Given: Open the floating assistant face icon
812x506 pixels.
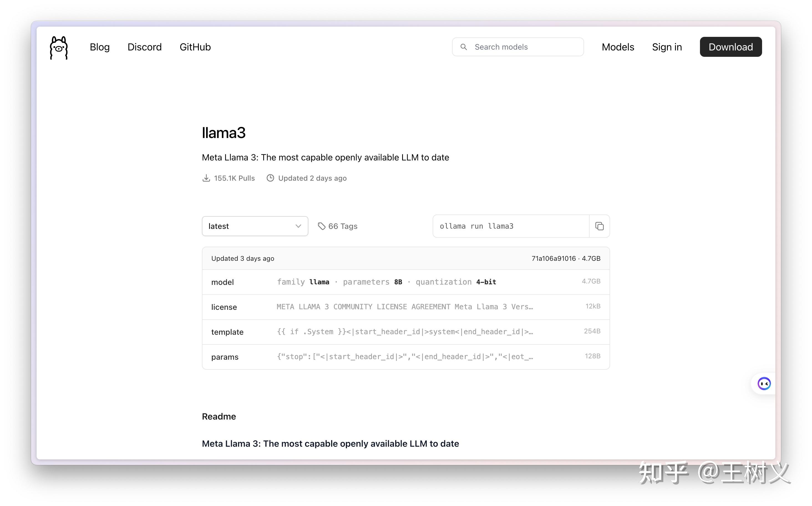Looking at the screenshot, I should pos(764,384).
